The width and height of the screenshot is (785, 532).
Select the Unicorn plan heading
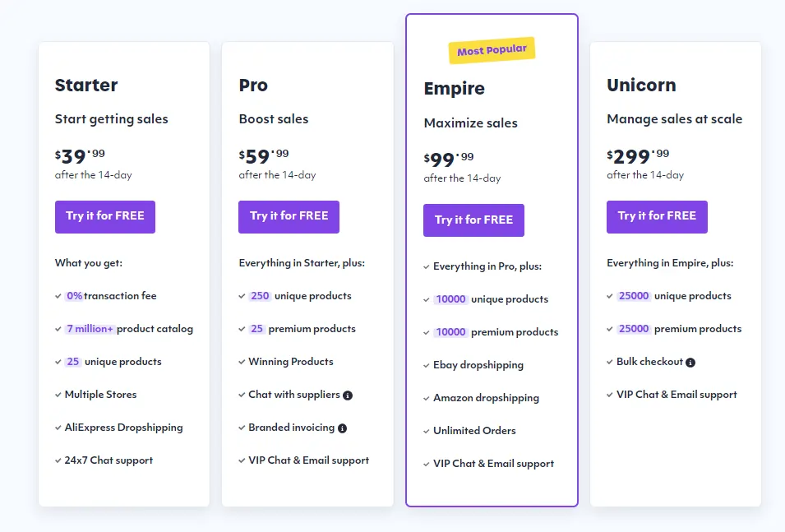[640, 86]
